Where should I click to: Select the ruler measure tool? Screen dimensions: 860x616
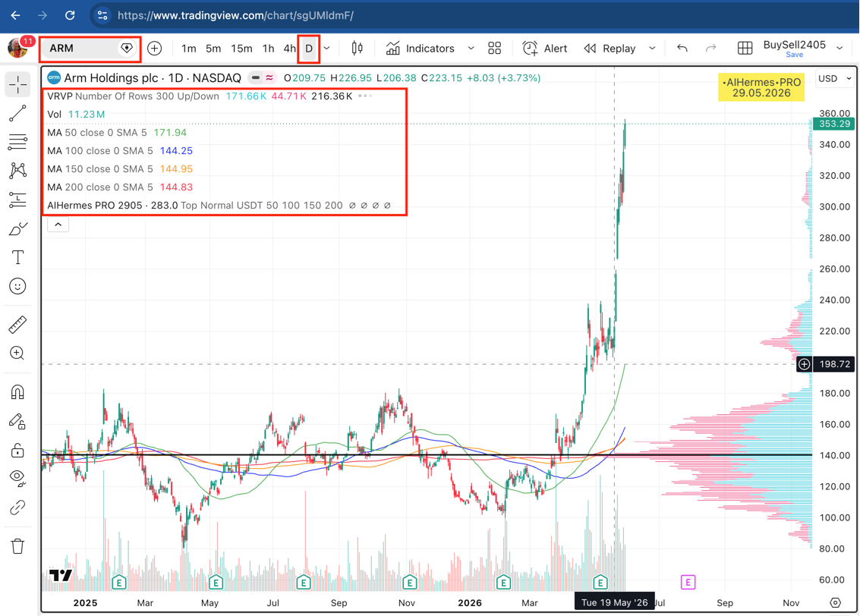[x=17, y=325]
